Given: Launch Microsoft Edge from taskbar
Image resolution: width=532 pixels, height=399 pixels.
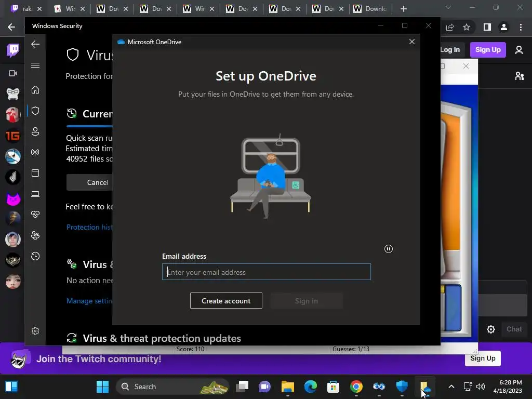Looking at the screenshot, I should coord(311,387).
